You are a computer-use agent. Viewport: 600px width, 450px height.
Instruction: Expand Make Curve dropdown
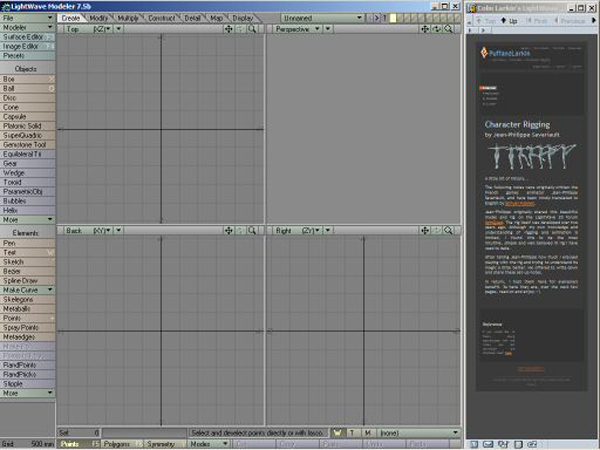[x=28, y=290]
